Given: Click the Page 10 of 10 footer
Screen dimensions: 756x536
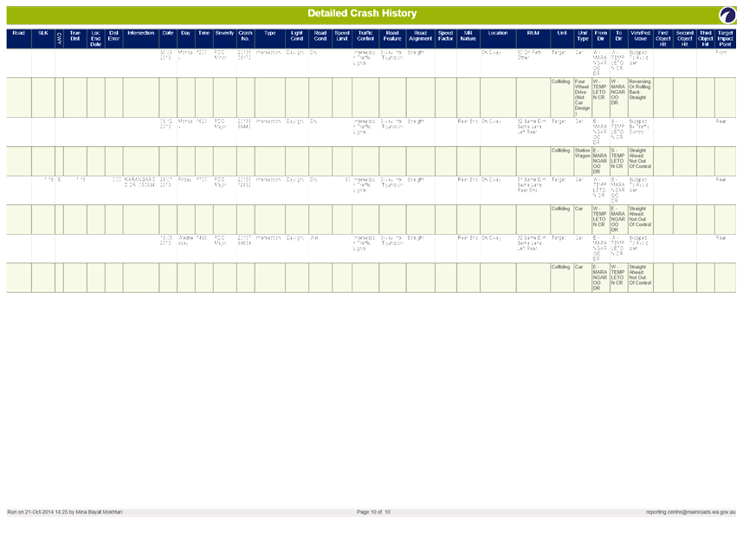Looking at the screenshot, I should click(373, 512).
